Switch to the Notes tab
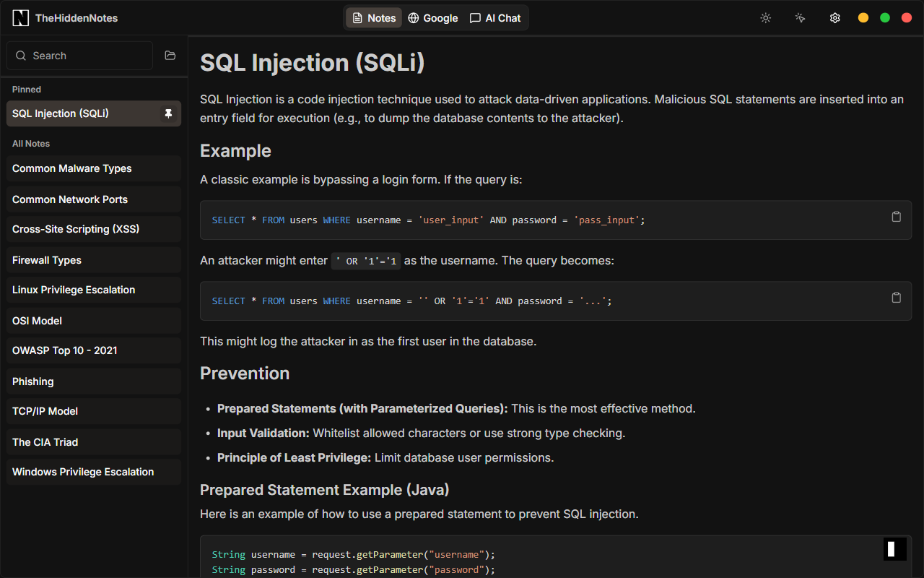Image resolution: width=924 pixels, height=578 pixels. [374, 18]
